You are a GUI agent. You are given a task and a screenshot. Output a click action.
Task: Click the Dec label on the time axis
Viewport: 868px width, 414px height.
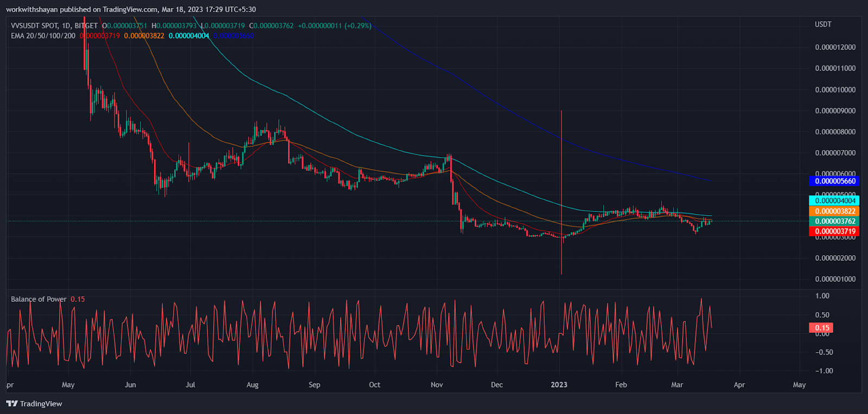point(497,385)
